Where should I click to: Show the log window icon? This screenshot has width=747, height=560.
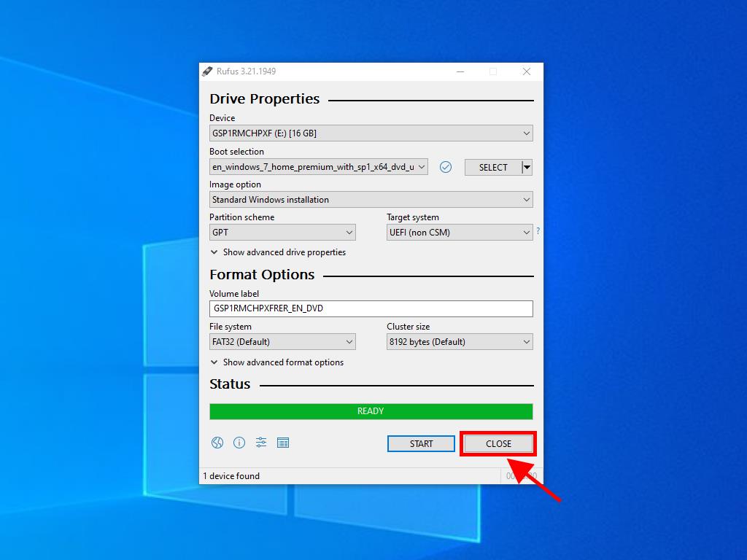tap(283, 443)
